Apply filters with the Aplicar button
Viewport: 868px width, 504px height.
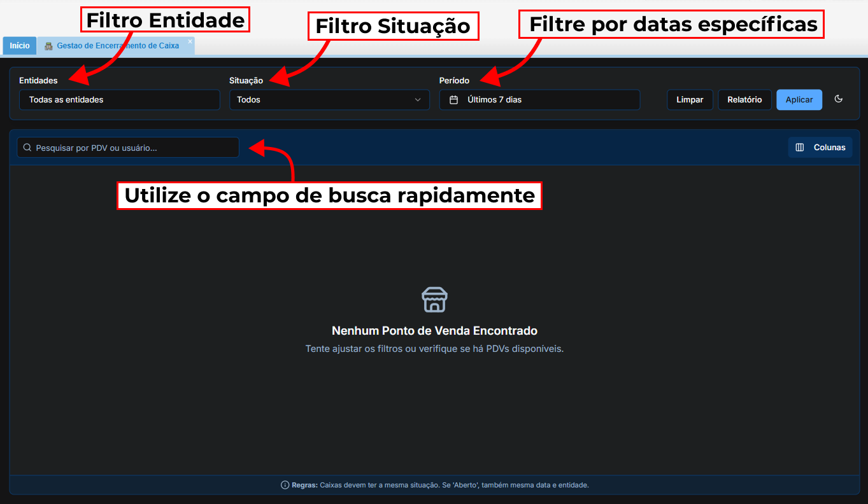[799, 100]
